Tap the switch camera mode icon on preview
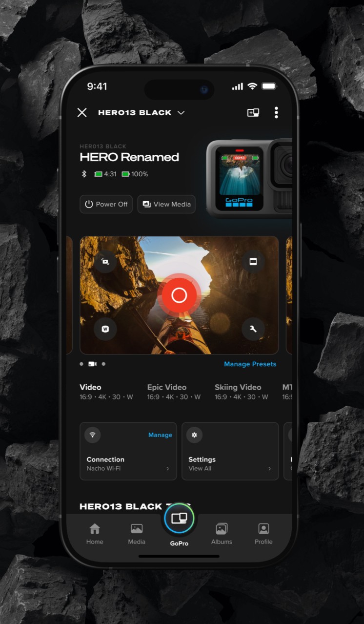The height and width of the screenshot is (624, 364). coord(105,262)
